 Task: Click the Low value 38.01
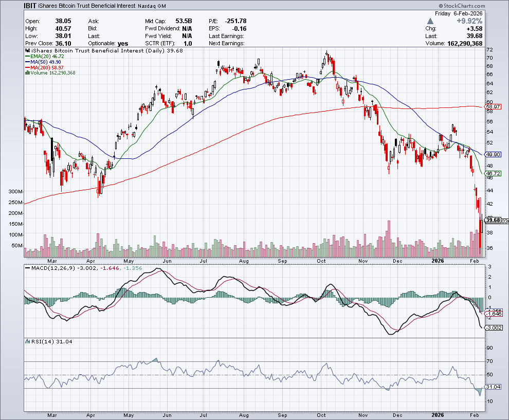click(x=63, y=36)
